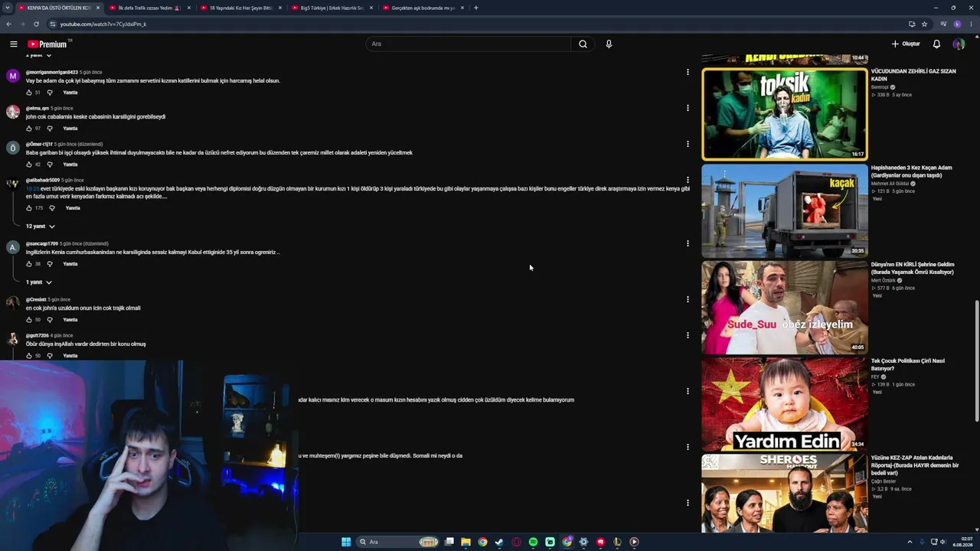Open the YouTube guide hamburger menu
Image resolution: width=980 pixels, height=551 pixels.
[13, 44]
